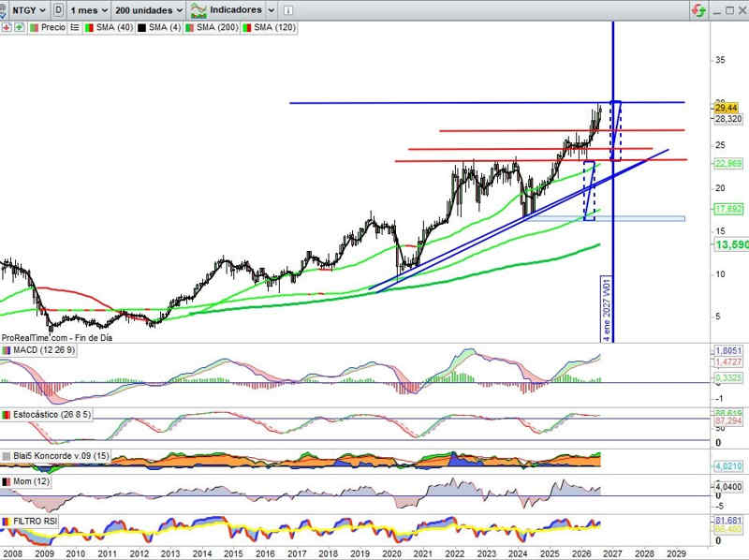The height and width of the screenshot is (560, 749).
Task: Open the Mom (12) panel label
Action: 31,481
